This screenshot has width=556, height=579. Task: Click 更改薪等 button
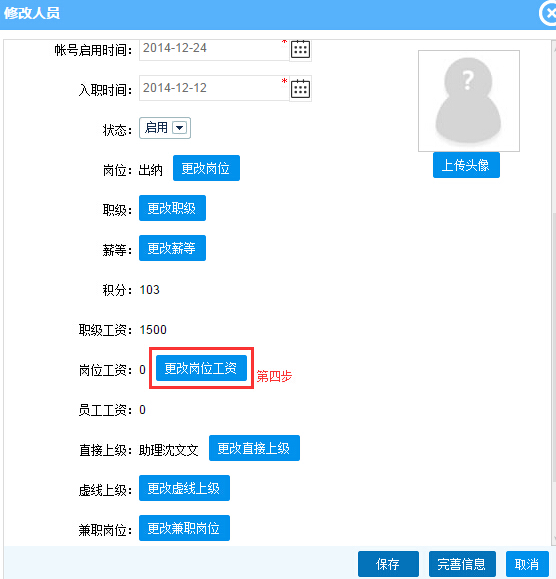click(172, 248)
